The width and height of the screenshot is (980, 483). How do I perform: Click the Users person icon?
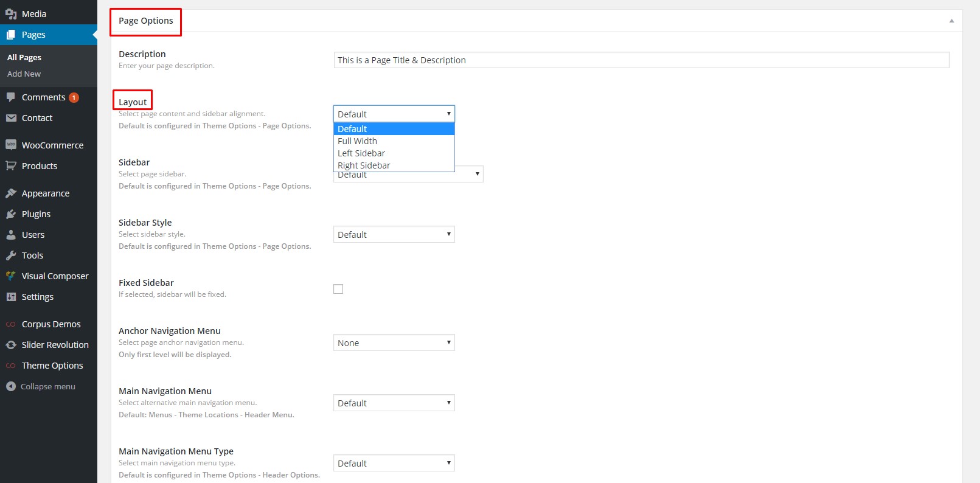click(x=11, y=235)
